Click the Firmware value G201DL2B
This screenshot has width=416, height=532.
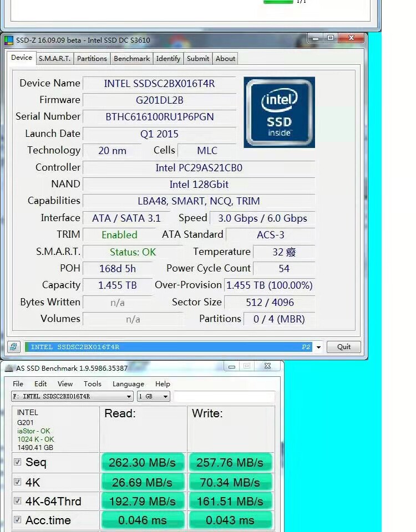click(x=159, y=100)
